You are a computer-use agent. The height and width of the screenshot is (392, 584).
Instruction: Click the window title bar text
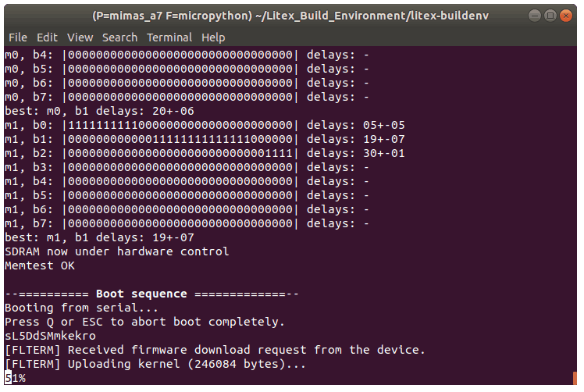pyautogui.click(x=292, y=15)
